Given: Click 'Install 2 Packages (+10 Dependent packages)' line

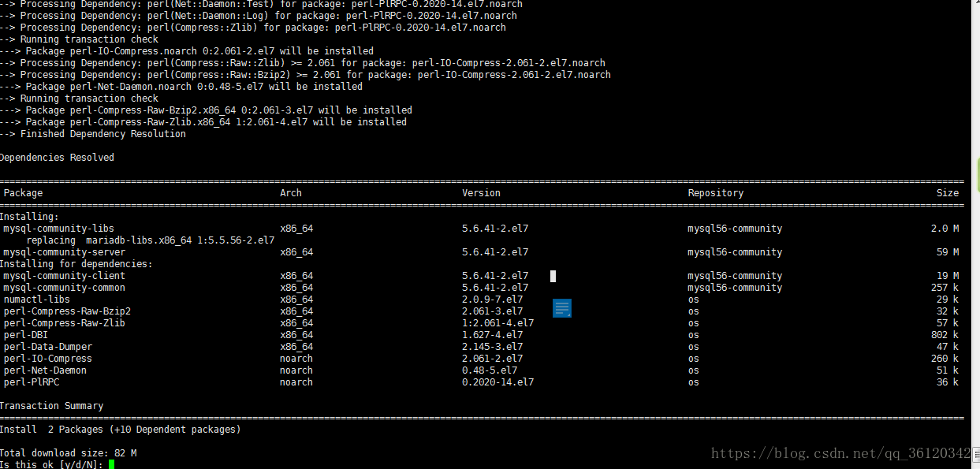Looking at the screenshot, I should click(120, 430).
